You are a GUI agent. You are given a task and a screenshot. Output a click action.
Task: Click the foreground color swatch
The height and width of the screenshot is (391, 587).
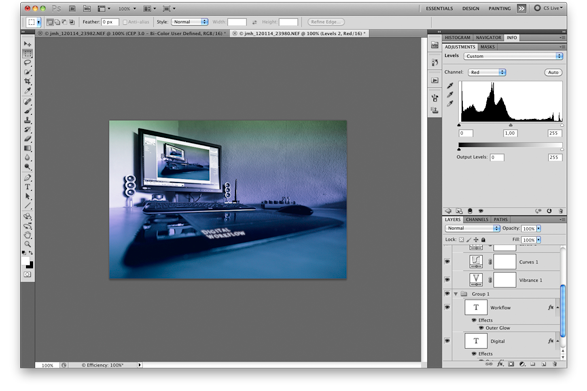coord(25,261)
